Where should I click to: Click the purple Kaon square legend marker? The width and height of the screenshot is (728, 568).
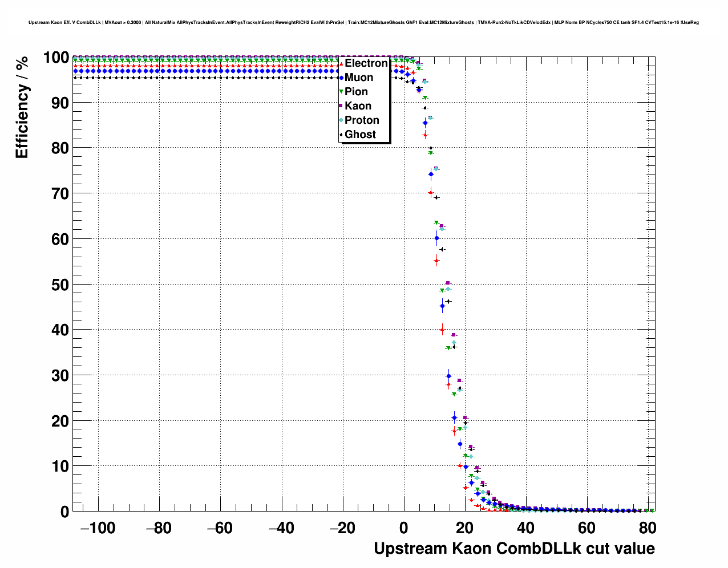coord(341,106)
